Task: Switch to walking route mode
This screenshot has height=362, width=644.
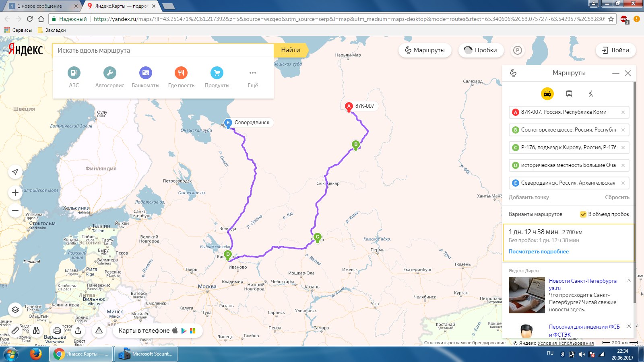Action: click(x=591, y=94)
